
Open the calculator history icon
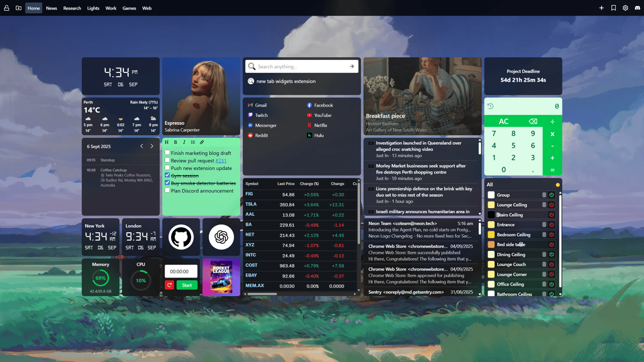point(491,106)
